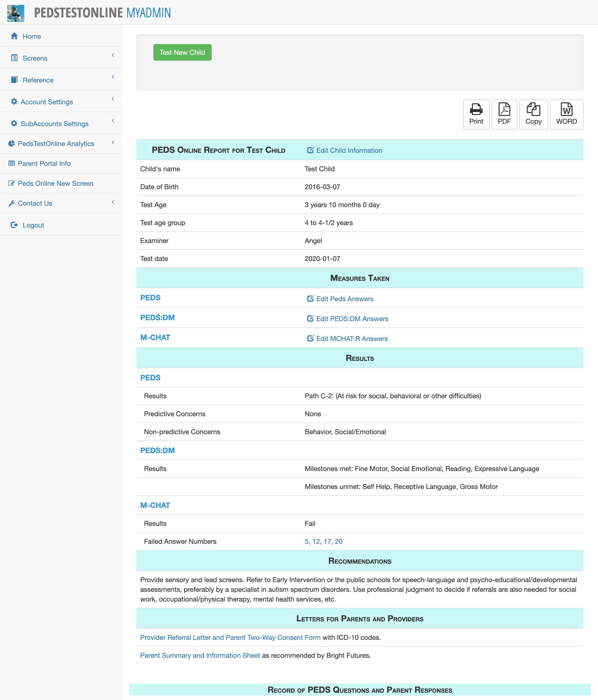Open the Home sidebar item
Image resolution: width=598 pixels, height=700 pixels.
pyautogui.click(x=32, y=36)
